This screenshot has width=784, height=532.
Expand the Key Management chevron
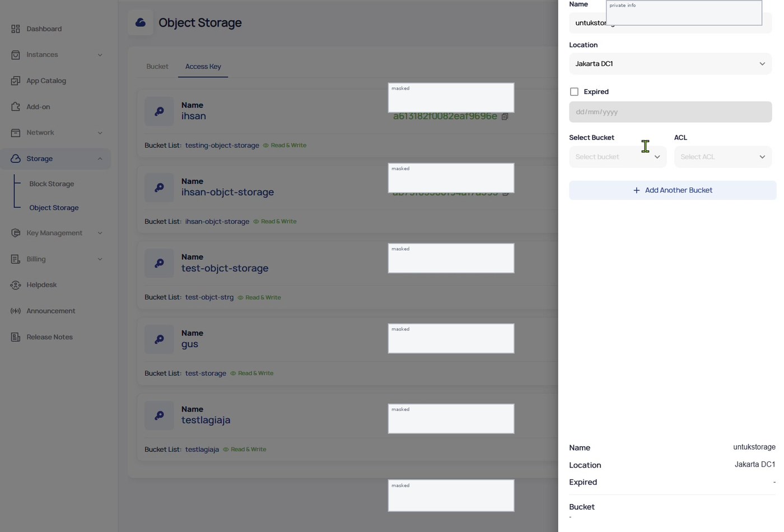tap(100, 233)
